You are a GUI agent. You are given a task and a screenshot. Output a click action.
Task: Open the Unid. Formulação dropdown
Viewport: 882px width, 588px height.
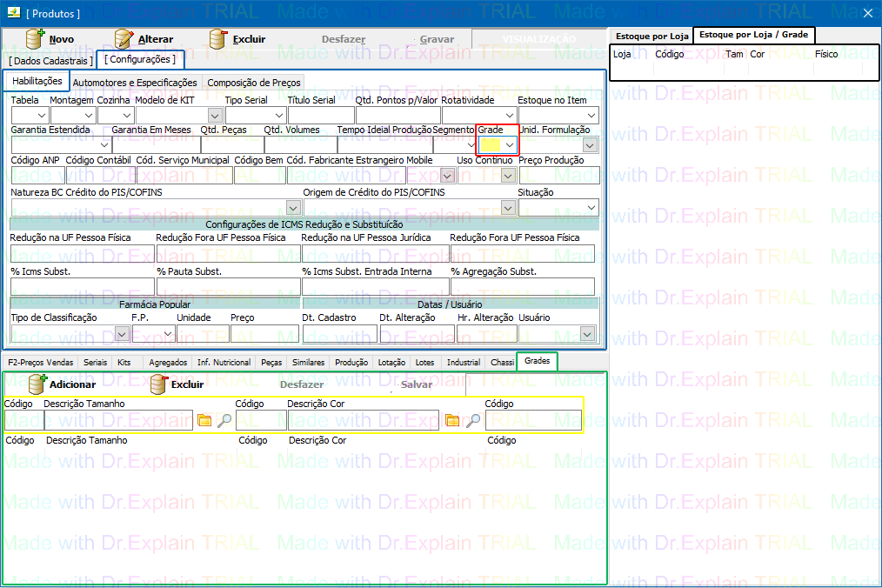[x=590, y=145]
